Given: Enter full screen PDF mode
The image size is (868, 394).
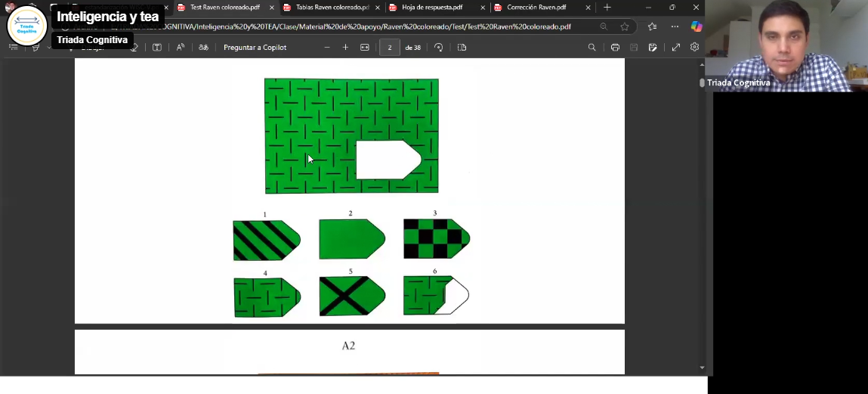Looking at the screenshot, I should 676,48.
